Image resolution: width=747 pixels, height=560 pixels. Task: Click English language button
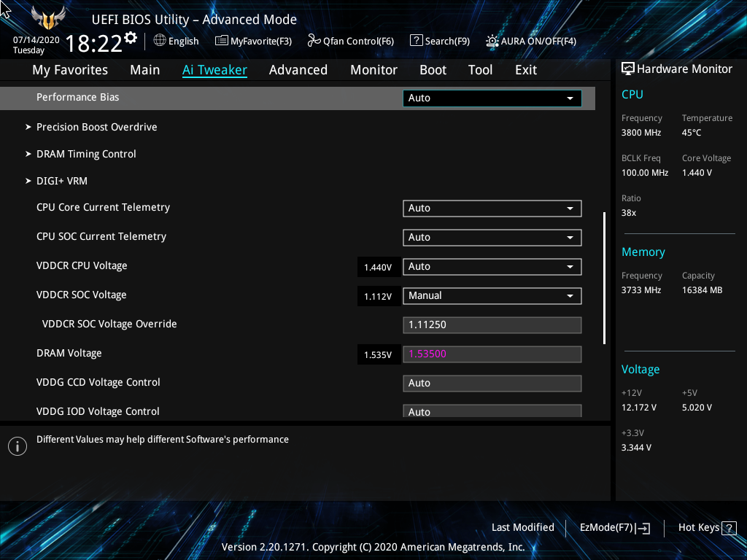pos(177,41)
